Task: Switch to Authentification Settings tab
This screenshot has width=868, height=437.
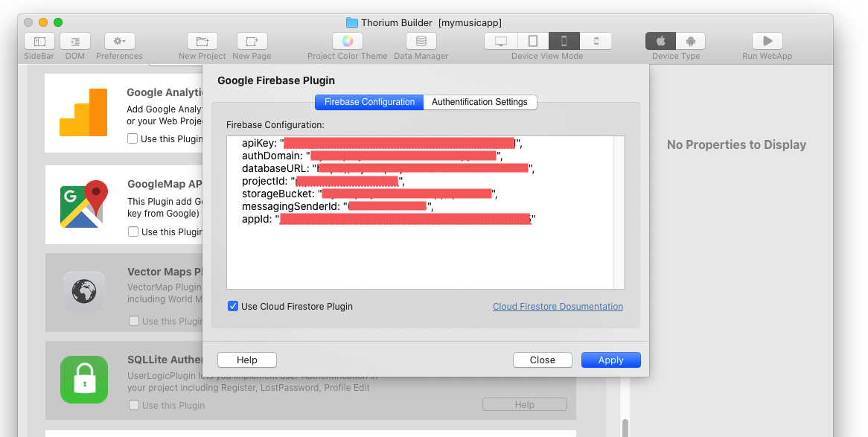Action: [x=479, y=102]
